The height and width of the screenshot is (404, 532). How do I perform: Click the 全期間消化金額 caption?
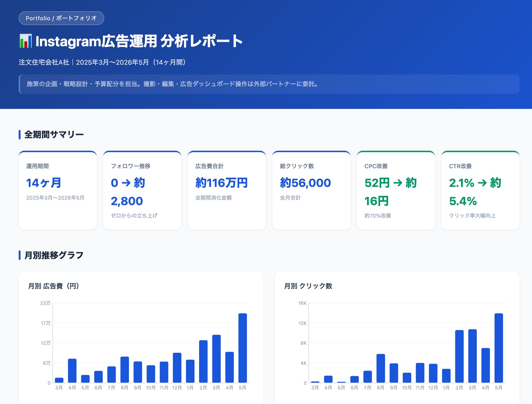tap(213, 198)
